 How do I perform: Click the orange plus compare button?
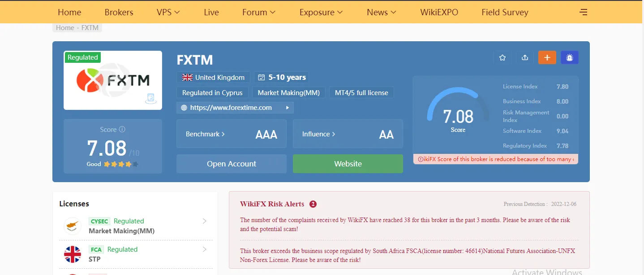coord(547,57)
